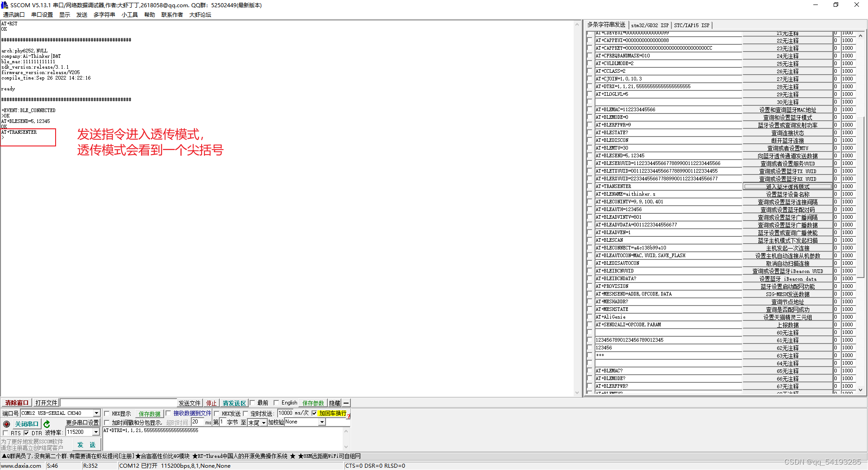Tick the checkbox beside AT+TRANSENTER row
The image size is (868, 470).
point(590,186)
